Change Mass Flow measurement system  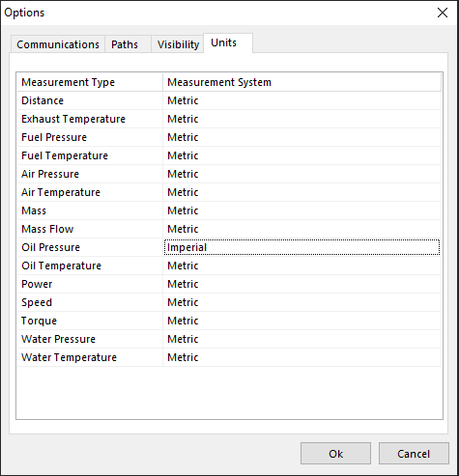tap(301, 229)
